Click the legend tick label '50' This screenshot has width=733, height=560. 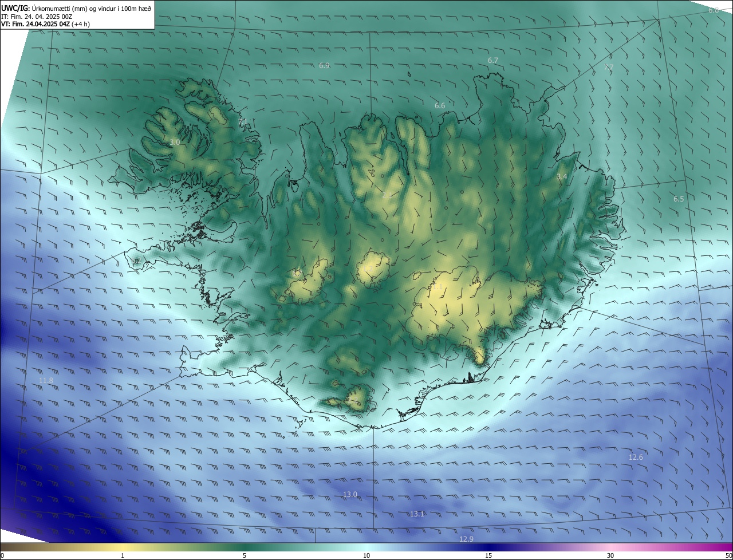click(x=728, y=556)
